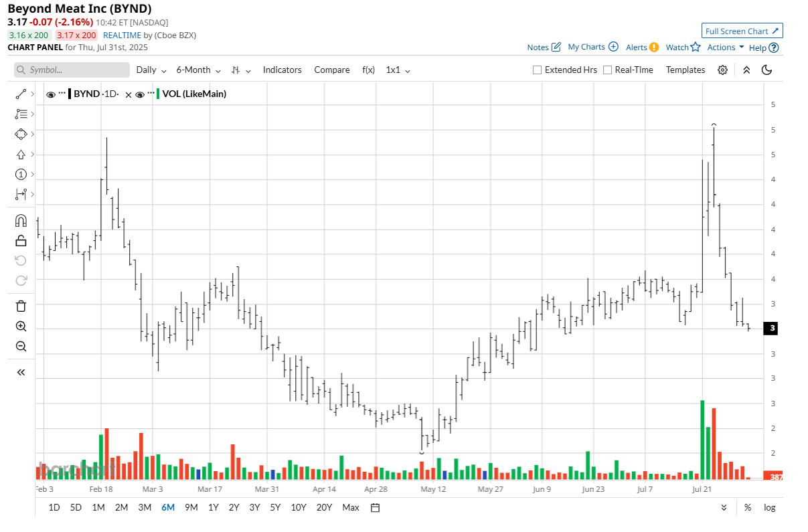808x532 pixels.
Task: Collapse the chart header with double chevron
Action: point(746,70)
